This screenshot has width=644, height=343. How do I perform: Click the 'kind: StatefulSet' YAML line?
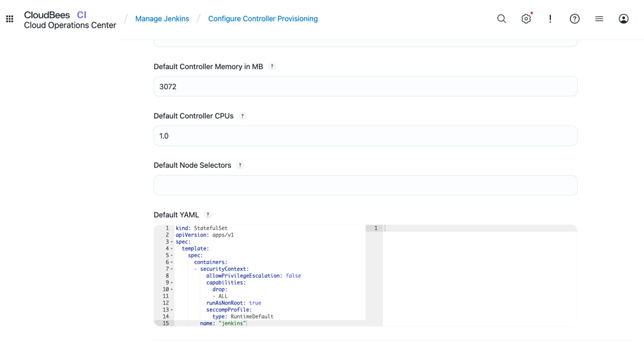click(x=202, y=228)
